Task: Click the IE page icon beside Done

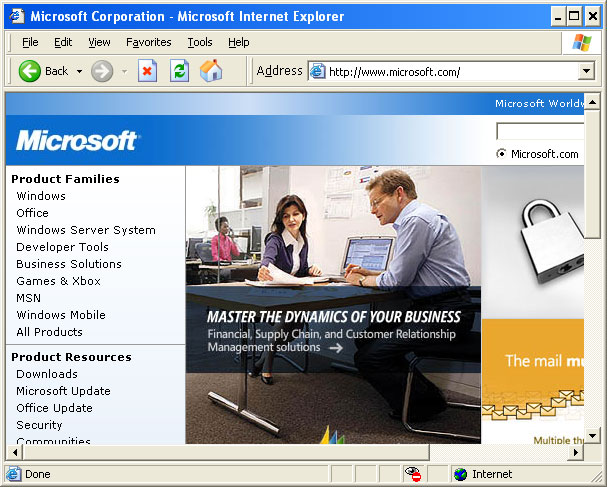Action: [x=14, y=474]
